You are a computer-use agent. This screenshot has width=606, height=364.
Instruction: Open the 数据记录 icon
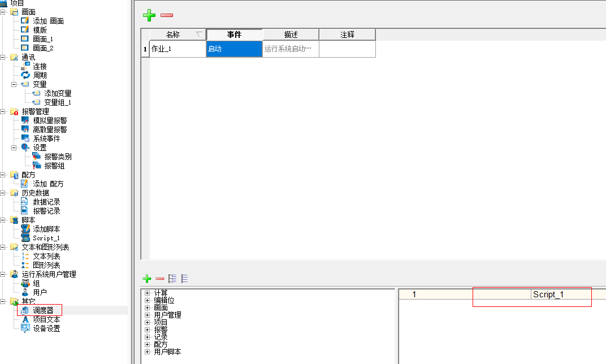point(25,201)
